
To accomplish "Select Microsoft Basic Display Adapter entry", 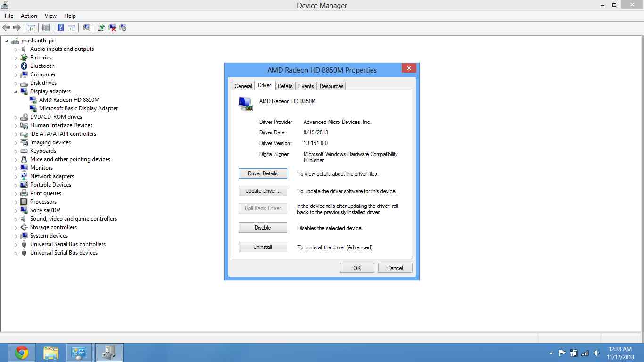I will pos(78,108).
